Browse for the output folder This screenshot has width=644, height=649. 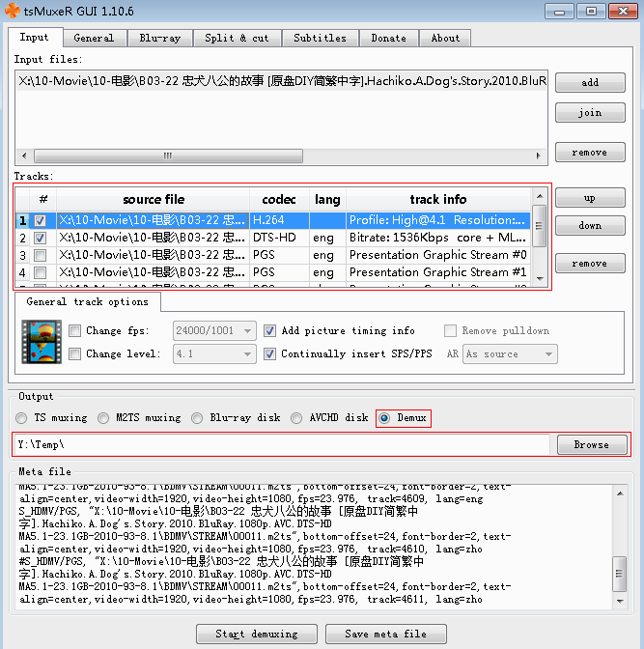[592, 445]
